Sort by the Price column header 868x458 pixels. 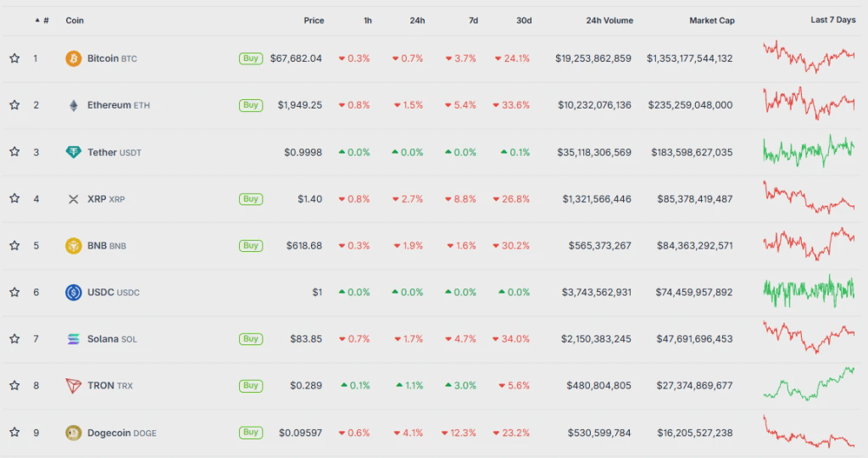[x=314, y=20]
